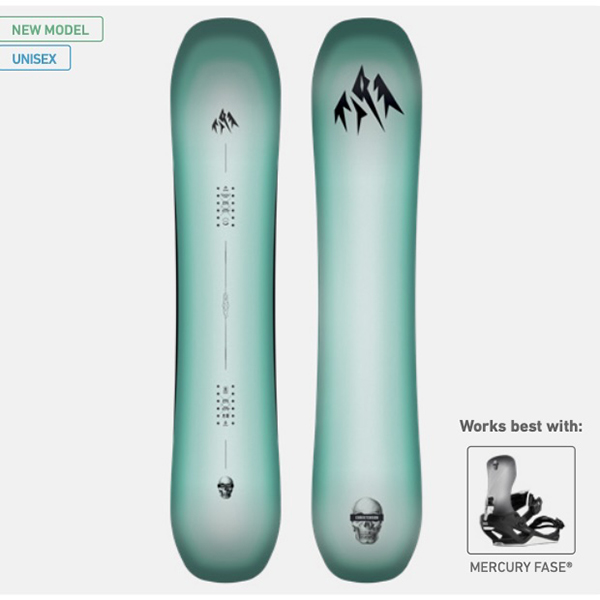Click the large mountain logo on base
The height and width of the screenshot is (600, 600).
tap(367, 101)
